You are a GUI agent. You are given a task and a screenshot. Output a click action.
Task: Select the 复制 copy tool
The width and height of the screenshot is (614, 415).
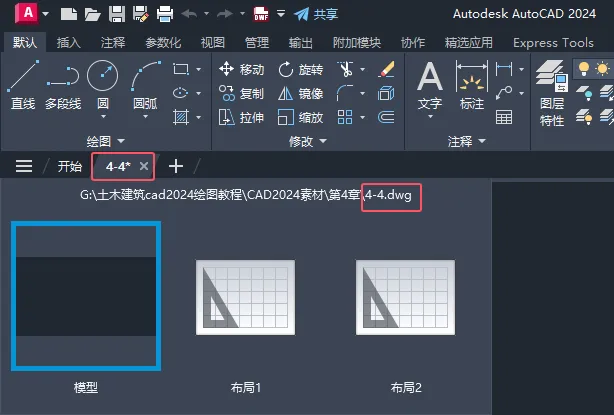242,93
